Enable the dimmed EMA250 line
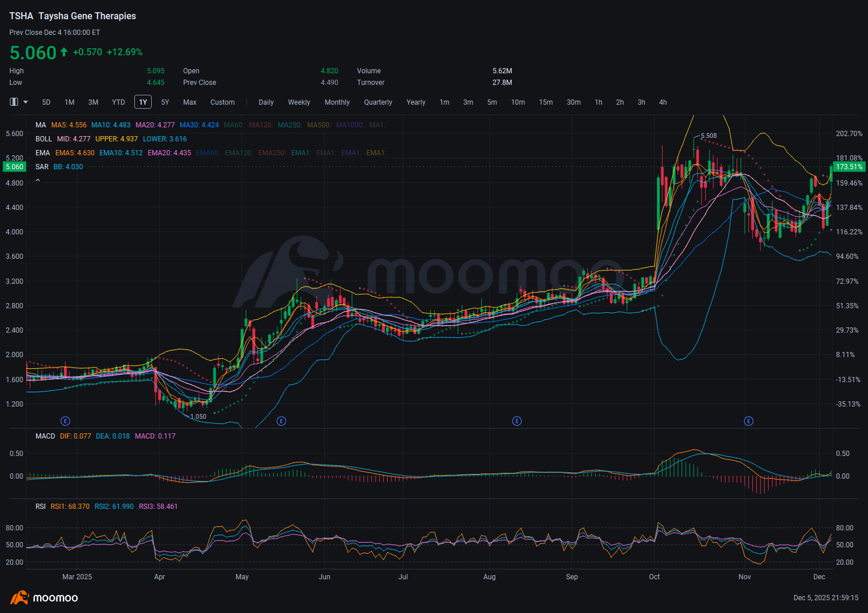Viewport: 868px width, 613px height. click(x=273, y=153)
